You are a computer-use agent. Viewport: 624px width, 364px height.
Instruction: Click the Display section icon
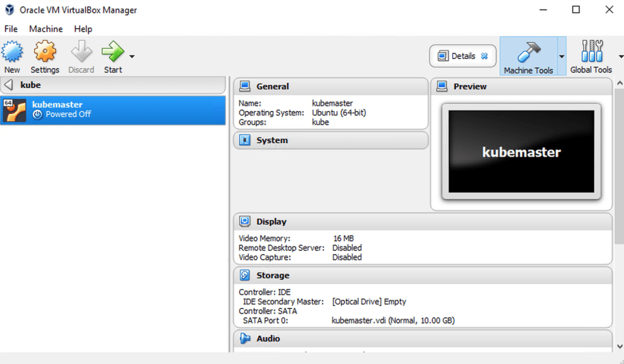[x=245, y=222]
